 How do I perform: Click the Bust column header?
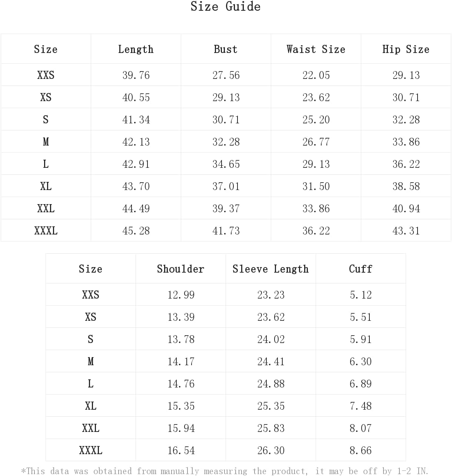click(x=226, y=49)
